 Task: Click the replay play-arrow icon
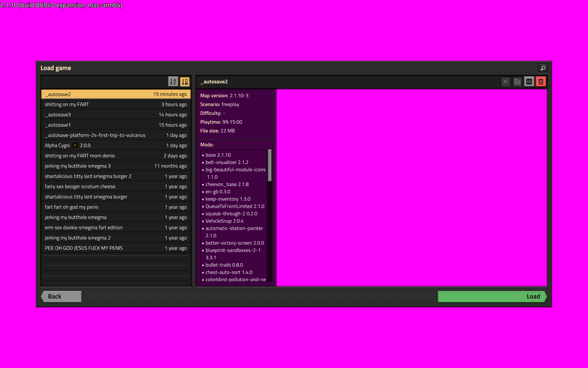click(505, 82)
